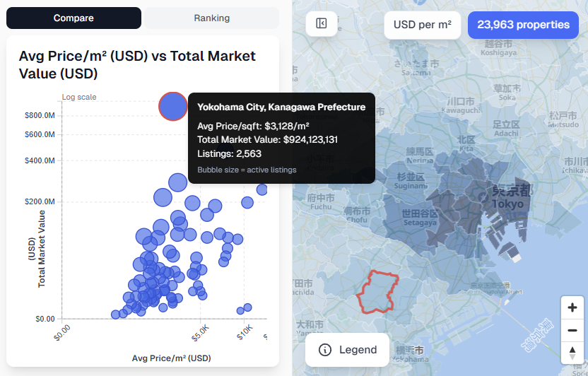Click the Fuchu city label
This screenshot has width=588, height=376.
(321, 201)
